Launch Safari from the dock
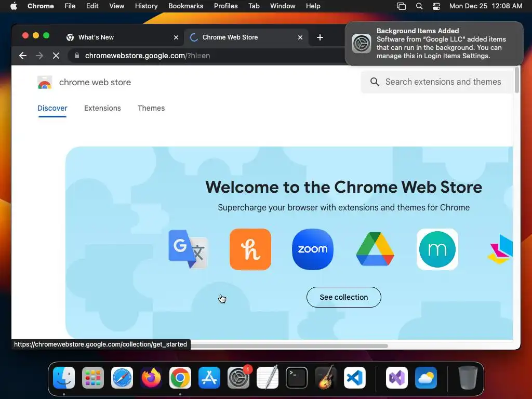The width and height of the screenshot is (532, 399). coord(122,378)
